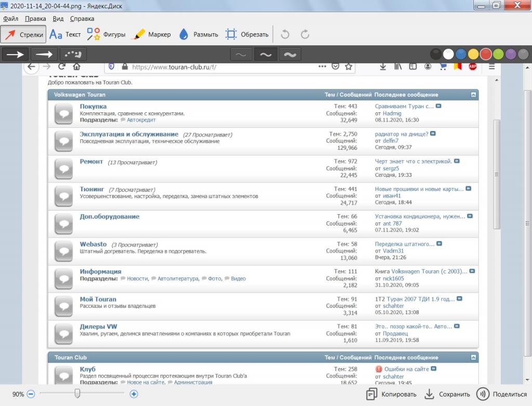This screenshot has height=406, width=532.
Task: Pick the green color swatch
Action: pyautogui.click(x=498, y=54)
